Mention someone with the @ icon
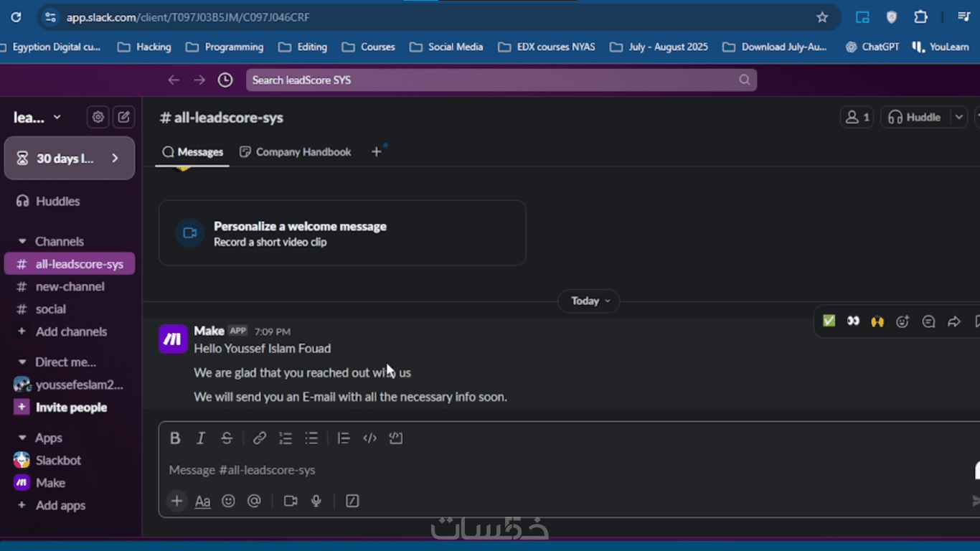 point(254,501)
